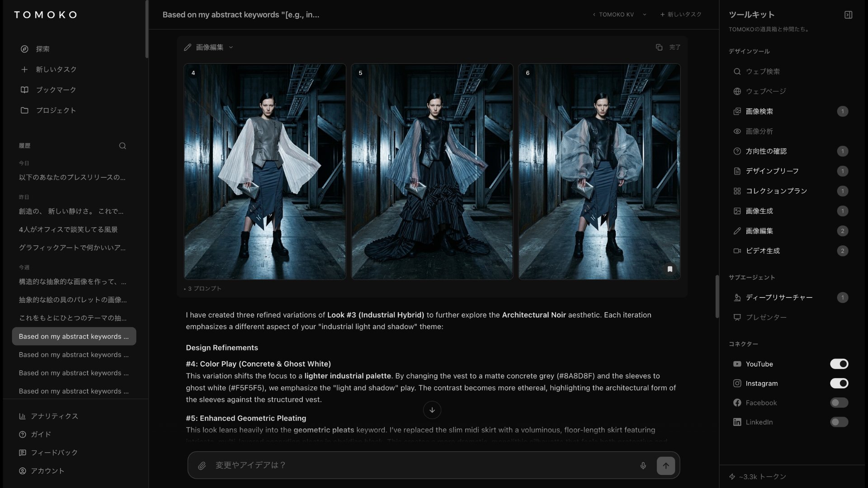Click the paperclip attach icon

(202, 465)
